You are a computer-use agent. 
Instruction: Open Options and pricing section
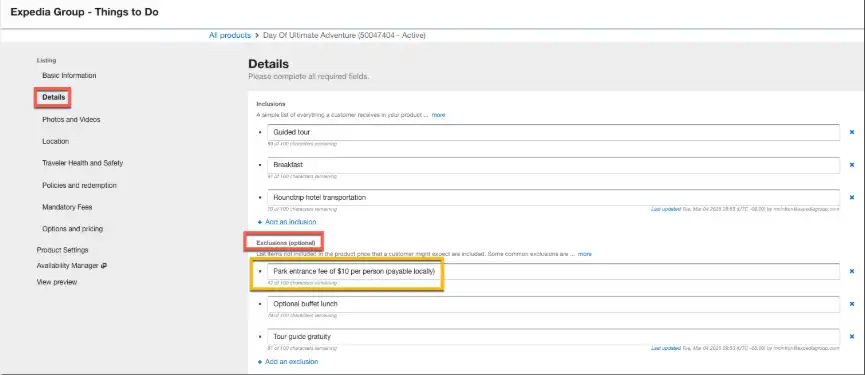pos(72,229)
